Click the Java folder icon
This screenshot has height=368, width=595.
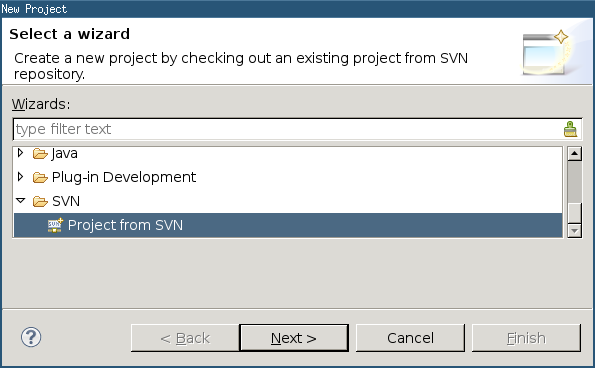pyautogui.click(x=40, y=154)
